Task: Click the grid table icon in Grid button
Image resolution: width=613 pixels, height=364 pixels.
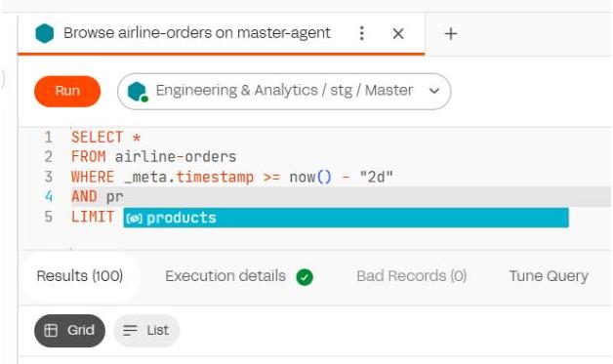Action: pos(51,331)
